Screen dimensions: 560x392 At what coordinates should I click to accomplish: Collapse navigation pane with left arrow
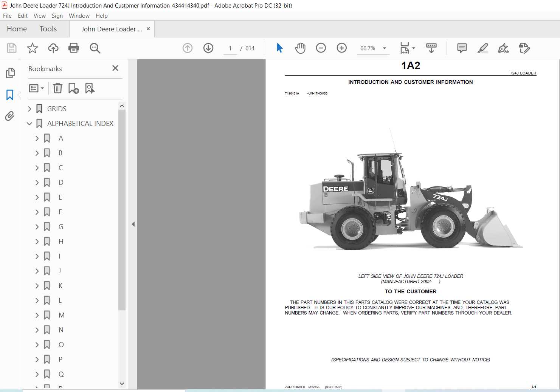(x=133, y=224)
